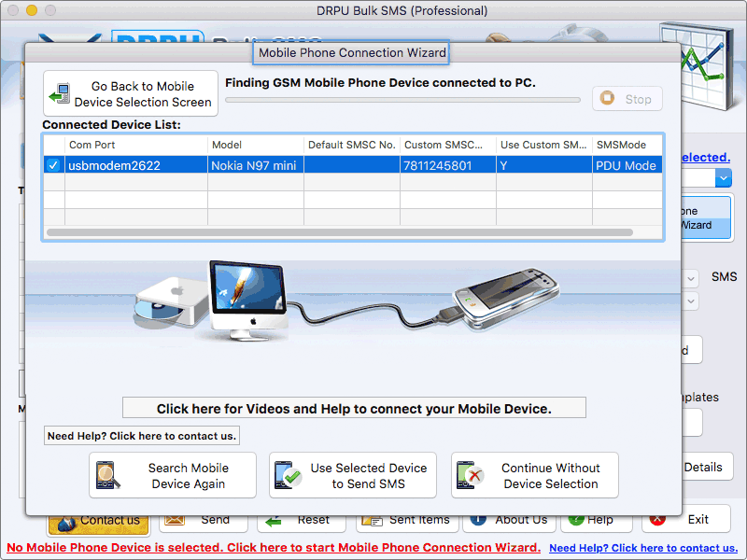The image size is (747, 560).
Task: Click the PDU Mode cell
Action: 627,165
